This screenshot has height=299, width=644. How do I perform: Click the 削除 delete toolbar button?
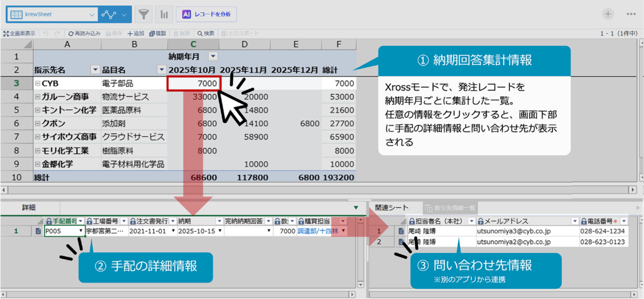point(182,33)
